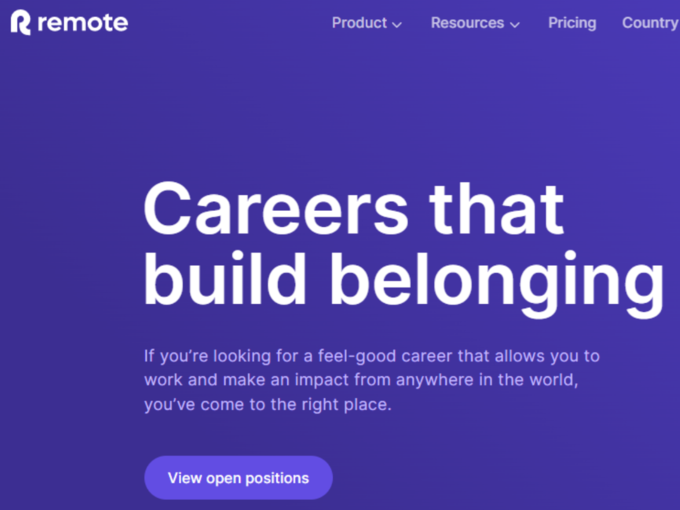The image size is (680, 510).
Task: Click the word impact in description
Action: pos(322,381)
